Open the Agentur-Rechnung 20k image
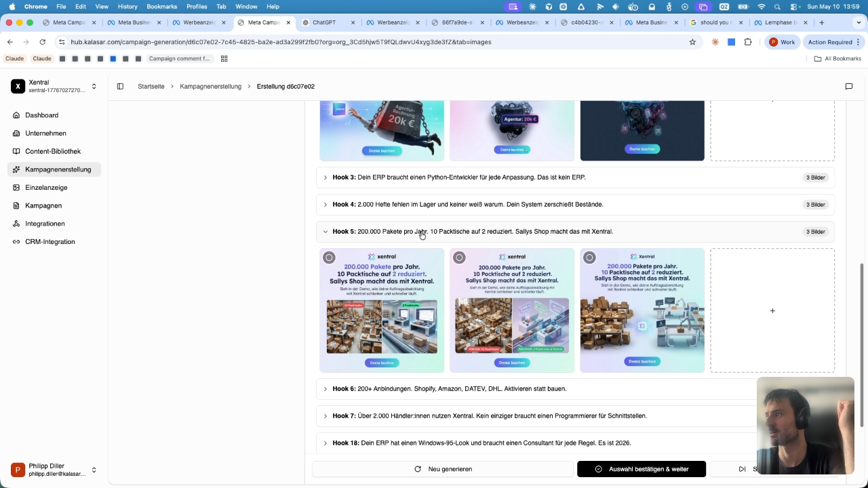 pyautogui.click(x=382, y=130)
